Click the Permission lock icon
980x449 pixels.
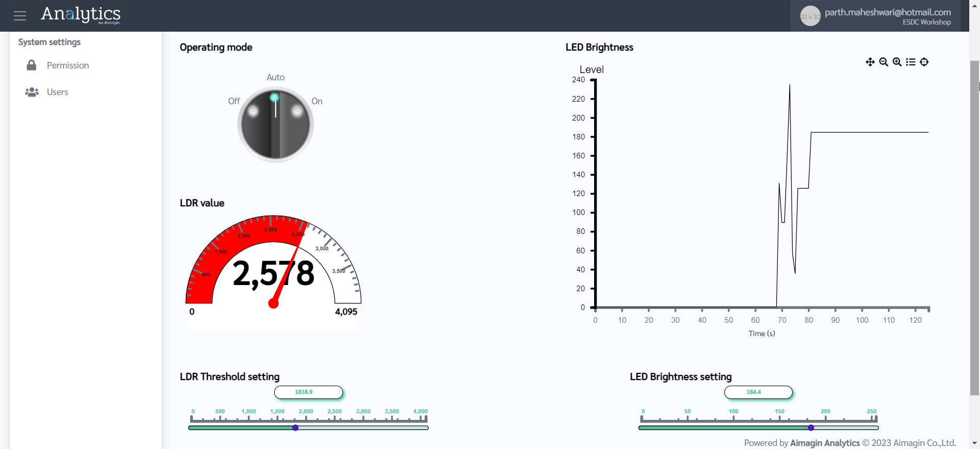click(32, 65)
